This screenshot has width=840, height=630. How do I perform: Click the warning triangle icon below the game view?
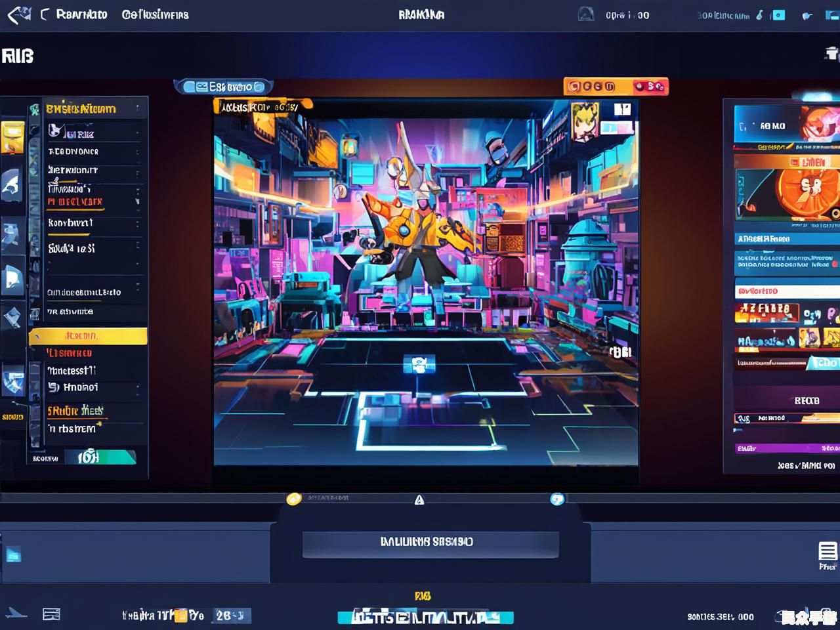point(419,500)
